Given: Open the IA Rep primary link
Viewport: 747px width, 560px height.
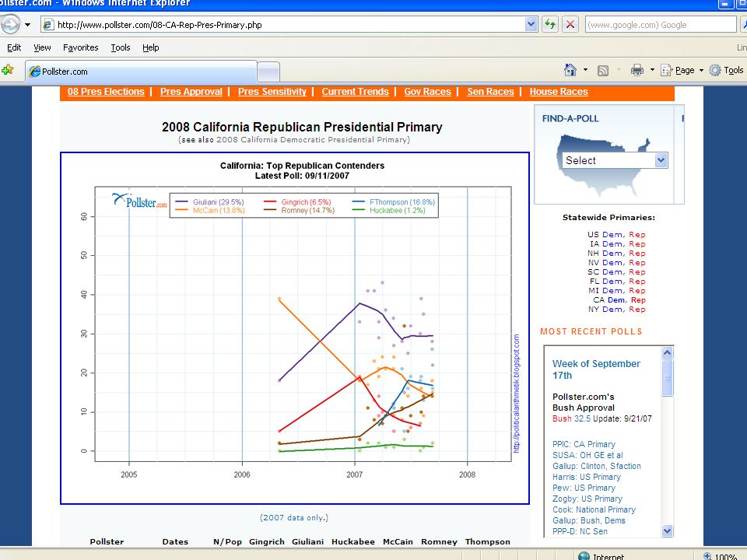Looking at the screenshot, I should pyautogui.click(x=637, y=243).
